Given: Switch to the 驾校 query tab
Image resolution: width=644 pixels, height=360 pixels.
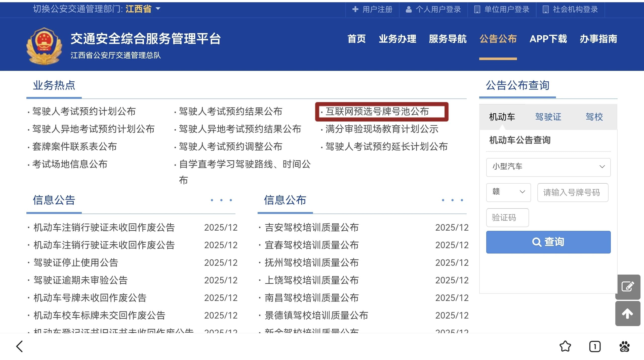Looking at the screenshot, I should click(x=594, y=117).
